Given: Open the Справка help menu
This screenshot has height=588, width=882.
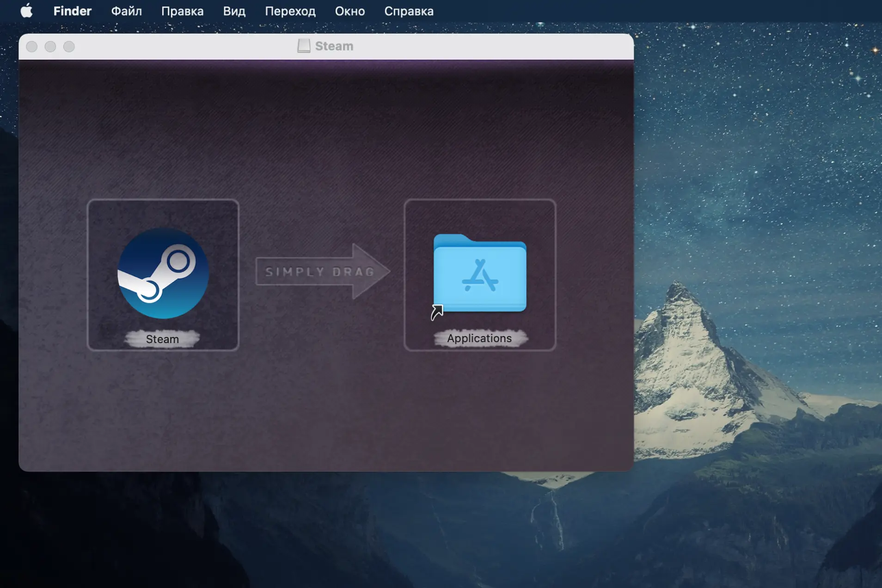Looking at the screenshot, I should 409,11.
